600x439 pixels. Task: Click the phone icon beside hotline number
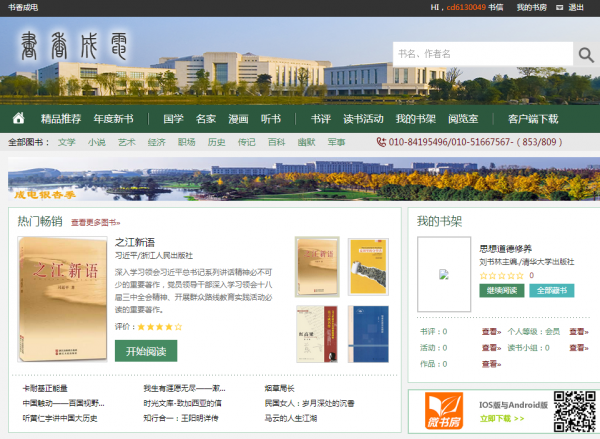(381, 142)
